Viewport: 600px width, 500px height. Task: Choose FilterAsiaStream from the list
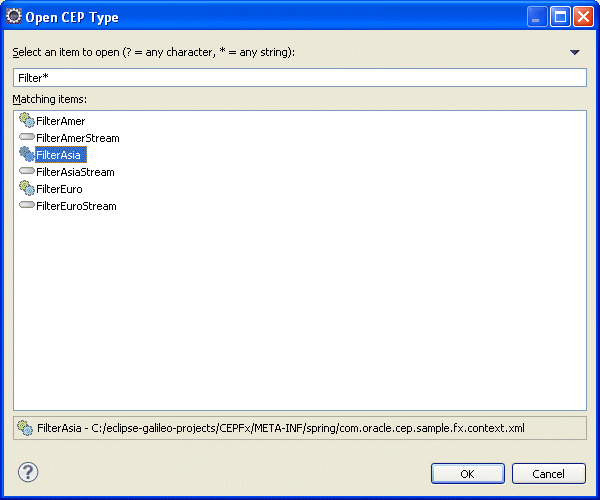pyautogui.click(x=75, y=172)
